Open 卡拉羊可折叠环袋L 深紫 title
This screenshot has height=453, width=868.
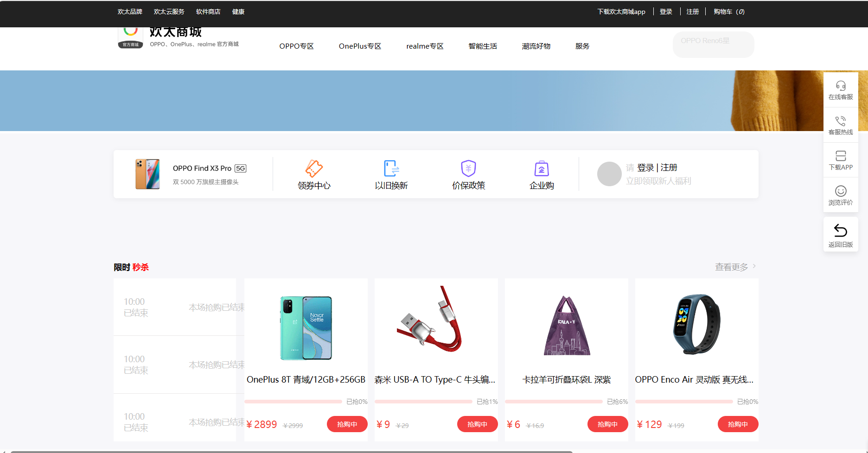pyautogui.click(x=567, y=380)
